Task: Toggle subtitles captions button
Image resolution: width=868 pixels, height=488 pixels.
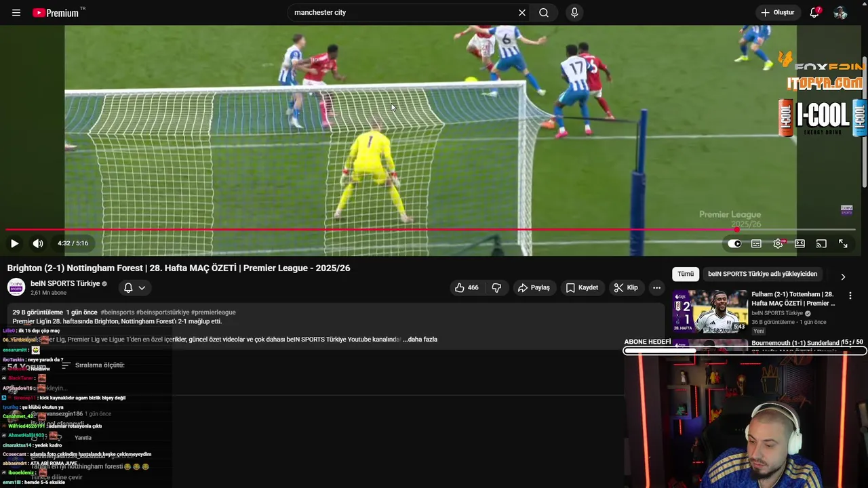Action: point(756,243)
